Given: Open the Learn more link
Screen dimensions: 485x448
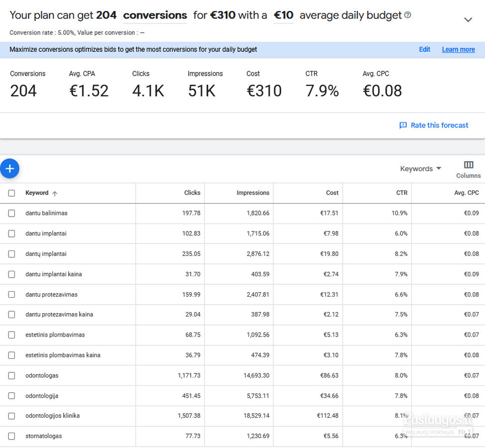Looking at the screenshot, I should coord(458,49).
